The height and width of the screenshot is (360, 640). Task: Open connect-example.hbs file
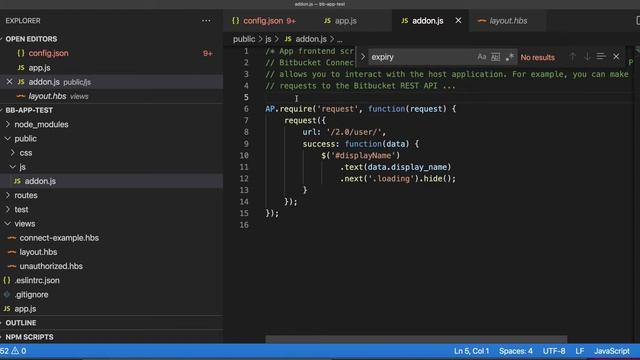pyautogui.click(x=111, y=238)
